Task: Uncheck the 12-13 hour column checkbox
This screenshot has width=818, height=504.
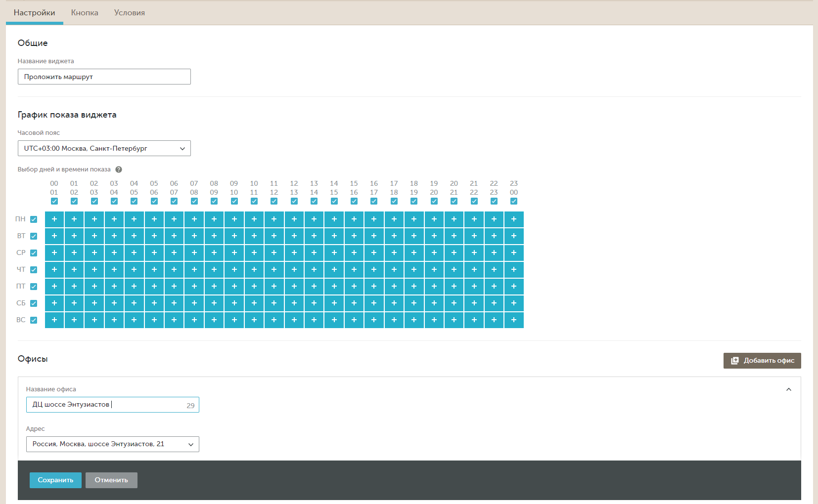Action: [x=294, y=201]
